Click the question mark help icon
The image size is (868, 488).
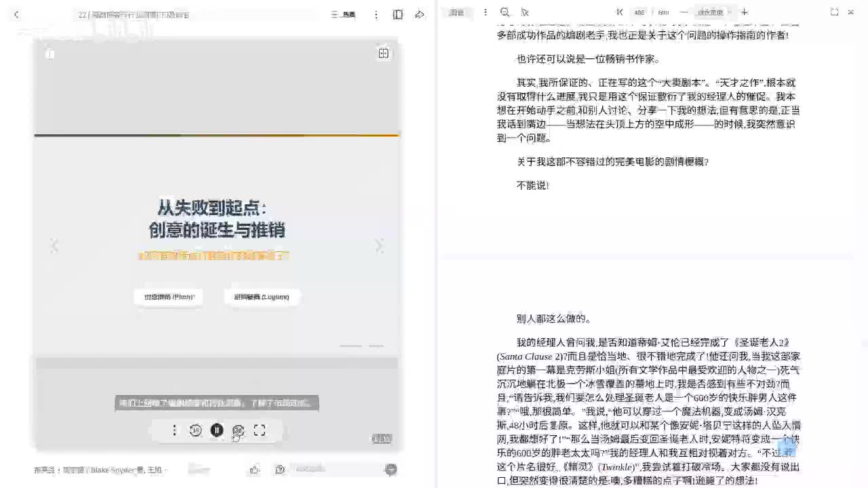pos(279,469)
